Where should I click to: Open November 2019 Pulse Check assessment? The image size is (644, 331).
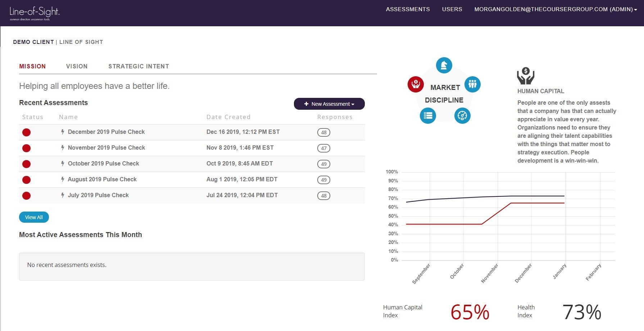coord(106,148)
